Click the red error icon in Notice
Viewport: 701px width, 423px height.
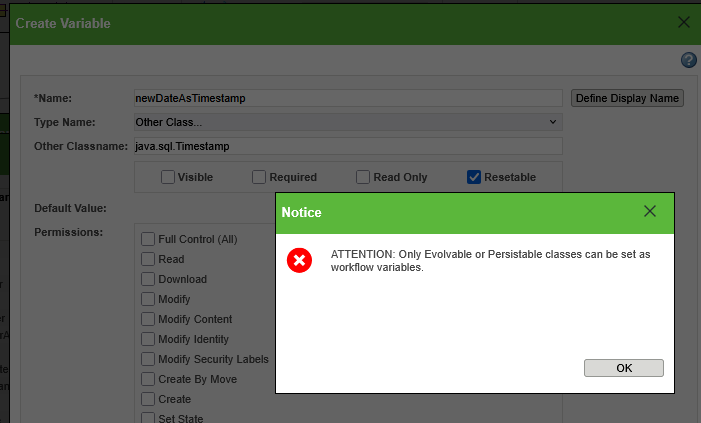pyautogui.click(x=299, y=260)
